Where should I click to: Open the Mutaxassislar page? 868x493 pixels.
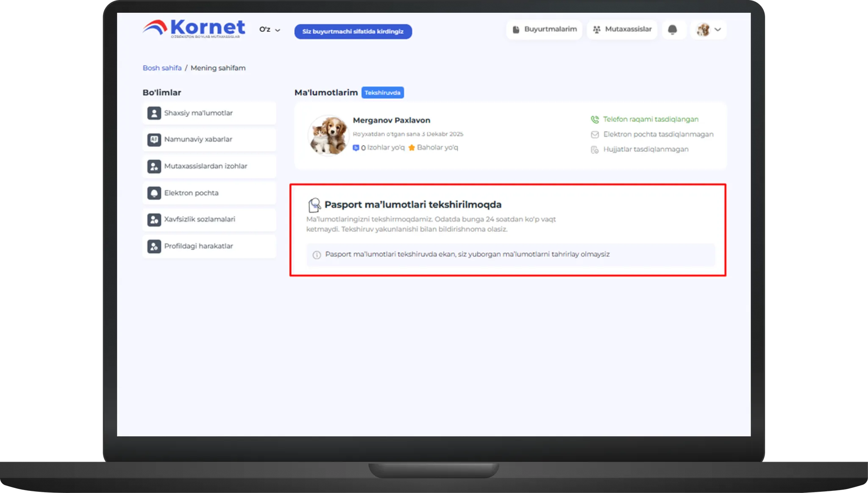(622, 29)
